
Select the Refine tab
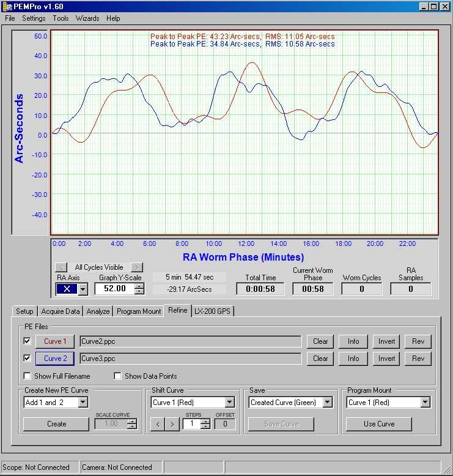[x=178, y=310]
